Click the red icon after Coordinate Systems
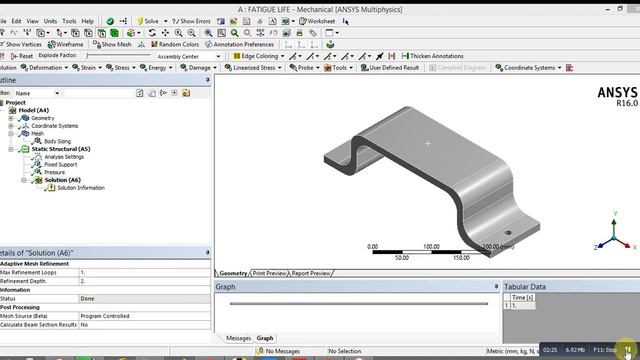 [x=570, y=68]
